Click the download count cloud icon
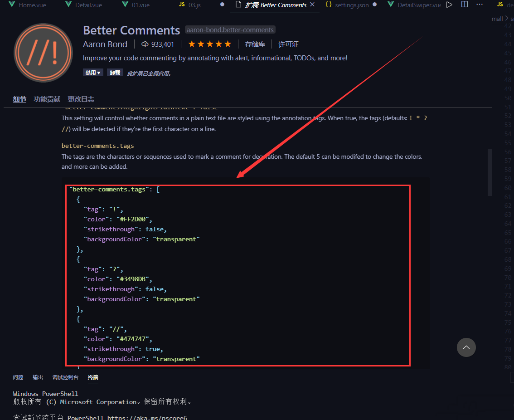This screenshot has height=420, width=514. pos(145,44)
